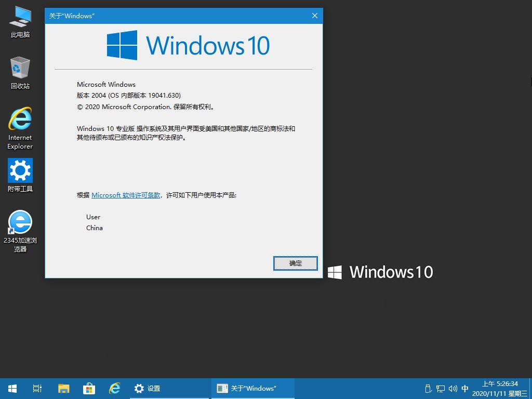The image size is (532, 399).
Task: Click the version text 19041.630 line
Action: (129, 96)
